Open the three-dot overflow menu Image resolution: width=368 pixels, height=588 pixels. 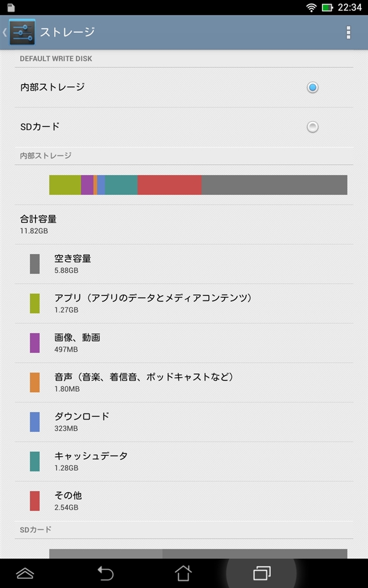[348, 32]
